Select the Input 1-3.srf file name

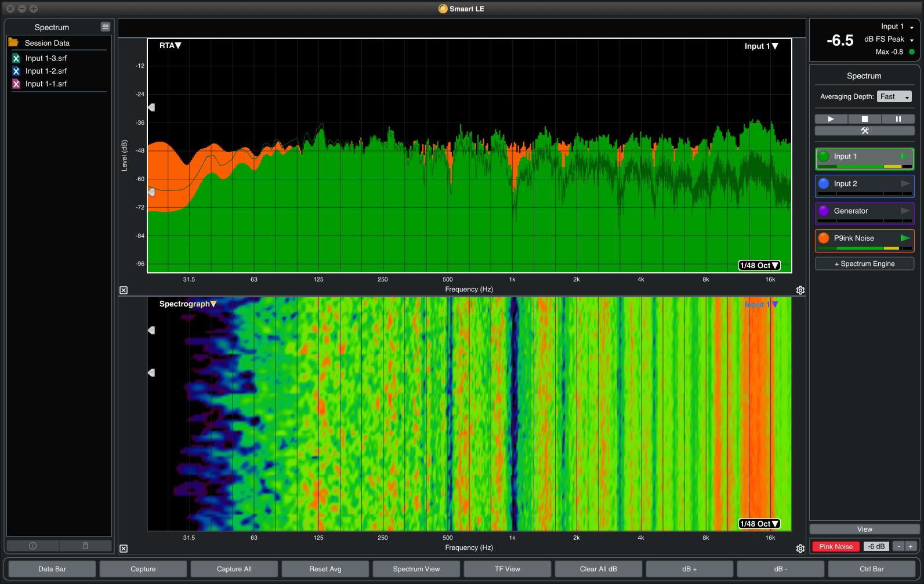46,58
